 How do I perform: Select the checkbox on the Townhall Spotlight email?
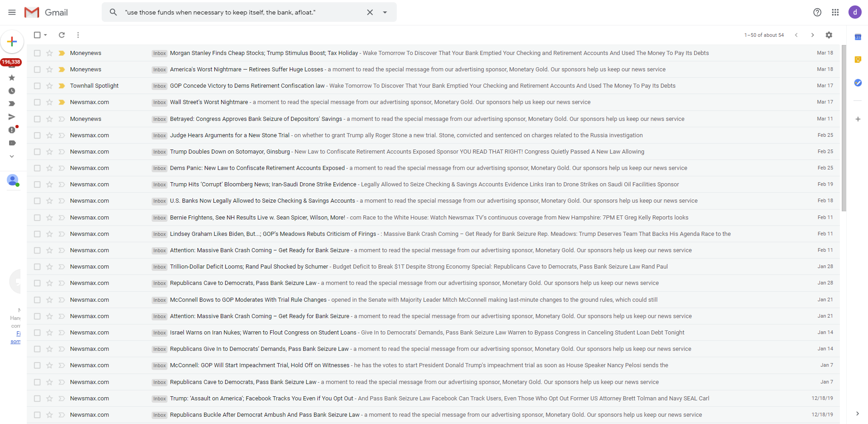(37, 86)
